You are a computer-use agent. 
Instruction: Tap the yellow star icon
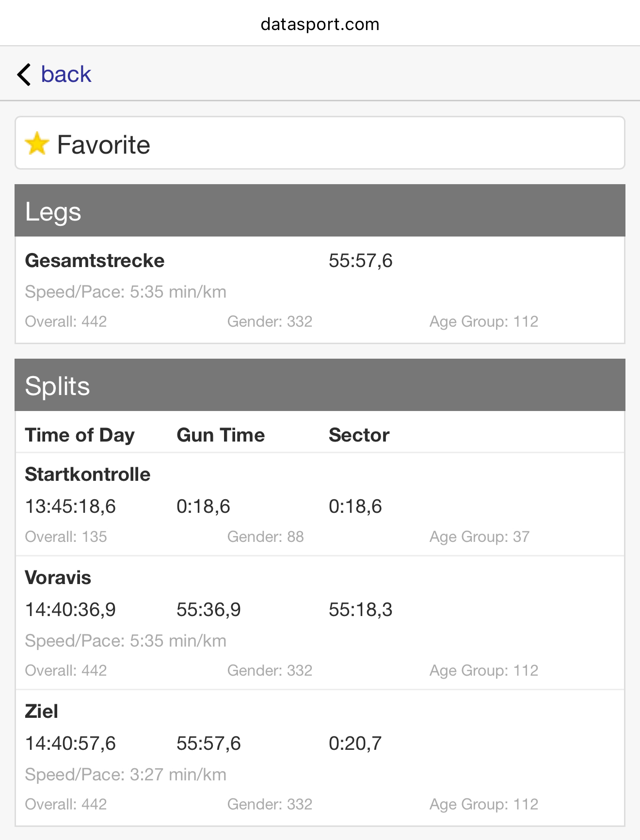pos(37,144)
